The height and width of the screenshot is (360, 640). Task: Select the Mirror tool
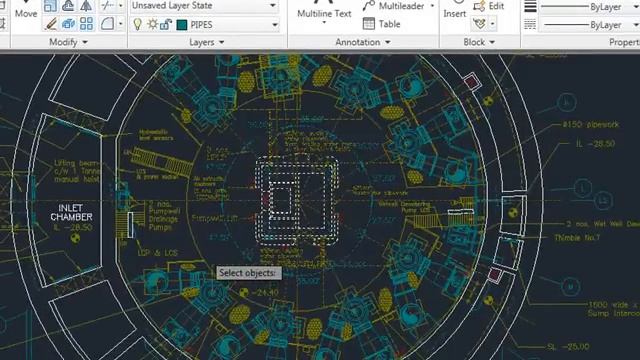click(x=86, y=6)
